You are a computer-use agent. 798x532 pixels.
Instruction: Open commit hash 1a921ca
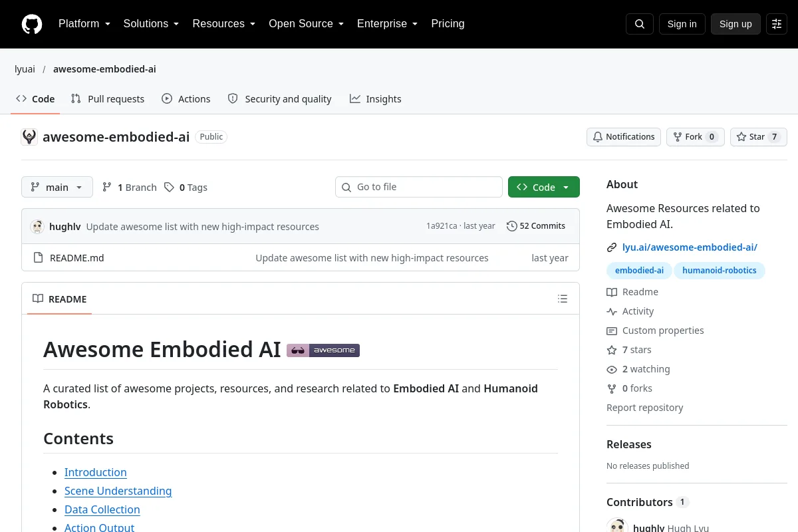(442, 226)
